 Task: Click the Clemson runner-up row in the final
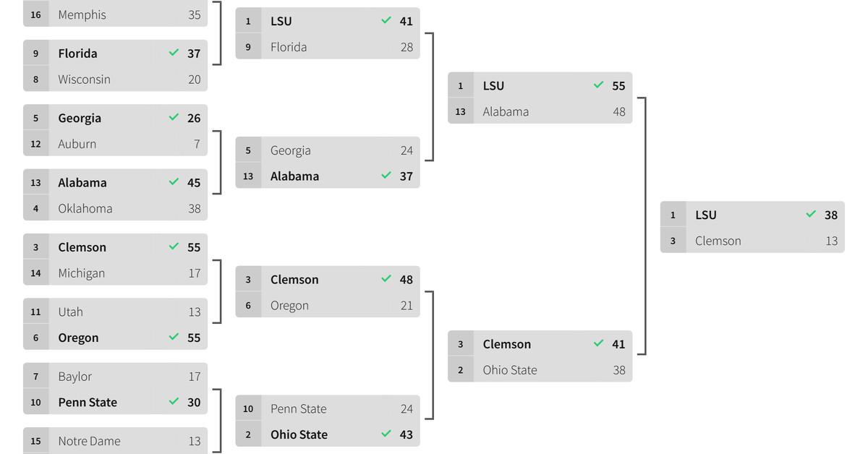pos(752,241)
